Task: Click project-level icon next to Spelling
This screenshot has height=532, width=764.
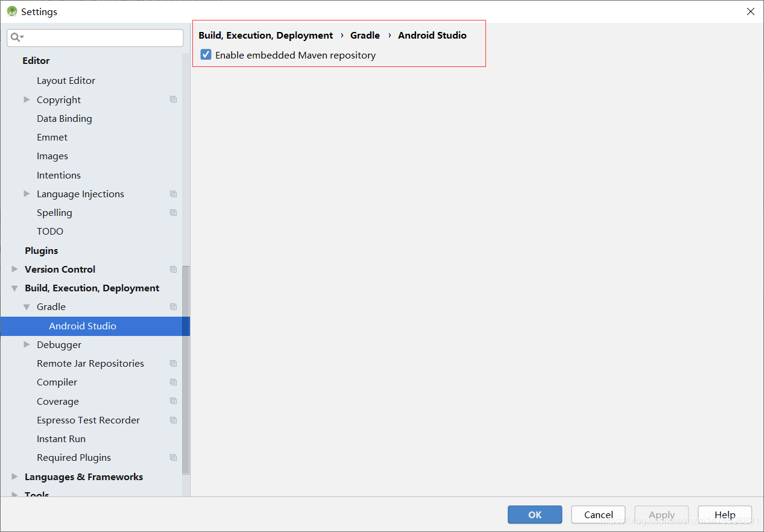Action: pyautogui.click(x=174, y=212)
